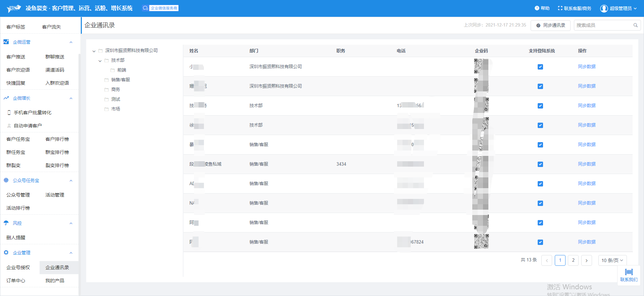644x296 pixels.
Task: Click the 风控 umbrella icon
Action: (x=6, y=223)
